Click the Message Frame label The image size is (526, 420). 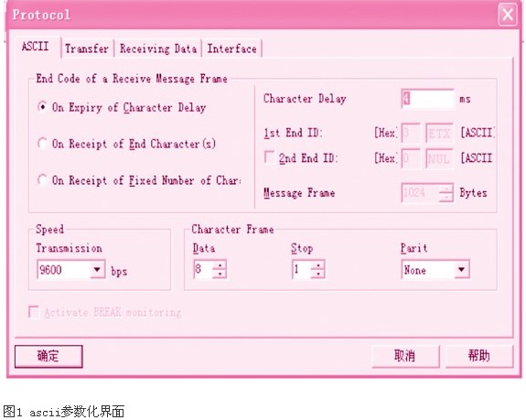click(x=299, y=193)
